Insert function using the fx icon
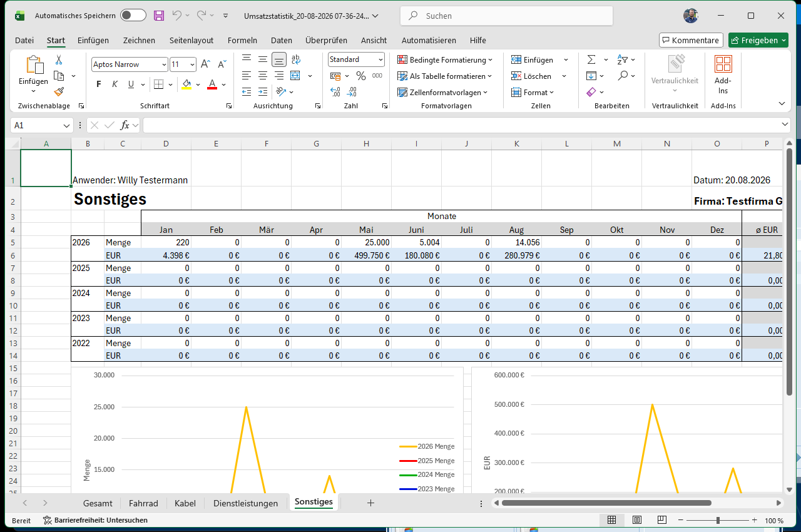 (x=125, y=125)
